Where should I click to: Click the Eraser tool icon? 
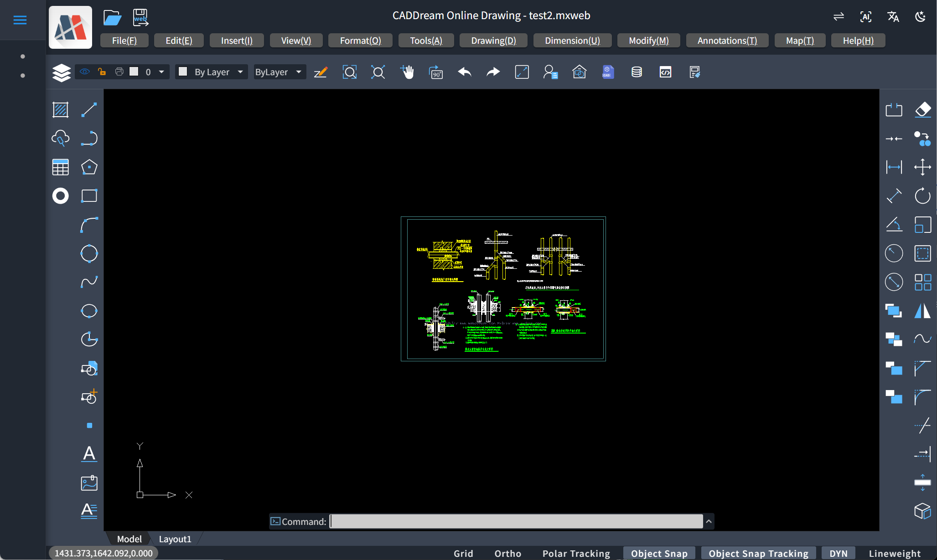923,110
